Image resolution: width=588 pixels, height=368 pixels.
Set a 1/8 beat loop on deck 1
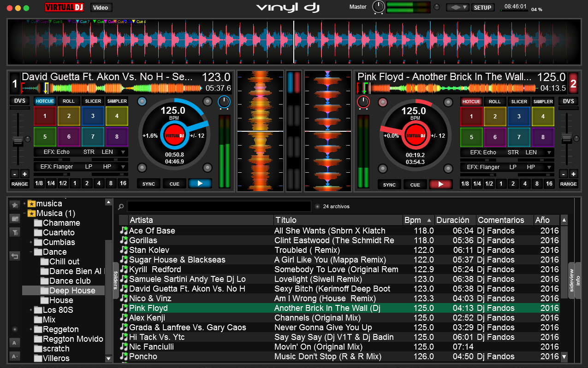click(x=39, y=183)
